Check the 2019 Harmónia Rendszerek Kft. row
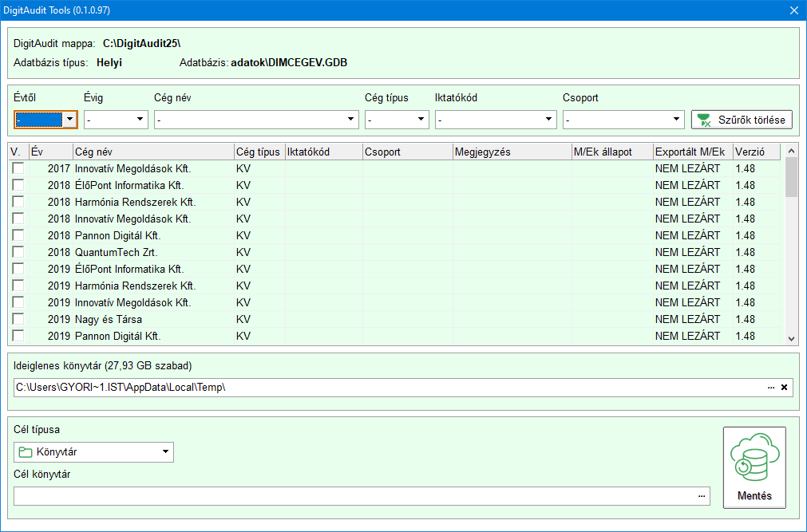This screenshot has width=807, height=532. click(x=18, y=286)
